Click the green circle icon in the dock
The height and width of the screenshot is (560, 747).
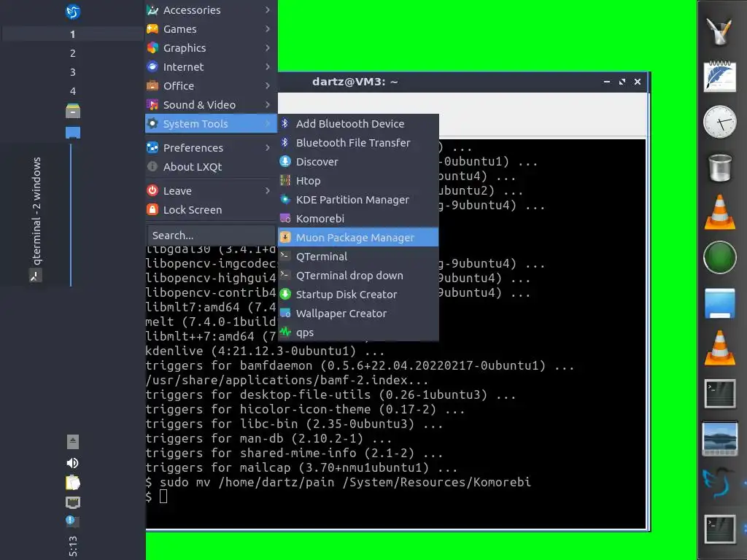[720, 257]
